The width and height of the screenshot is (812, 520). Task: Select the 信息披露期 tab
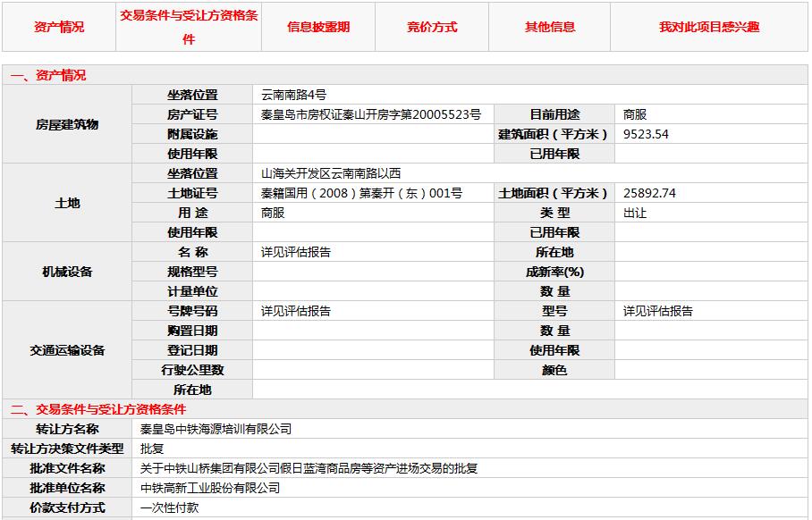click(318, 27)
